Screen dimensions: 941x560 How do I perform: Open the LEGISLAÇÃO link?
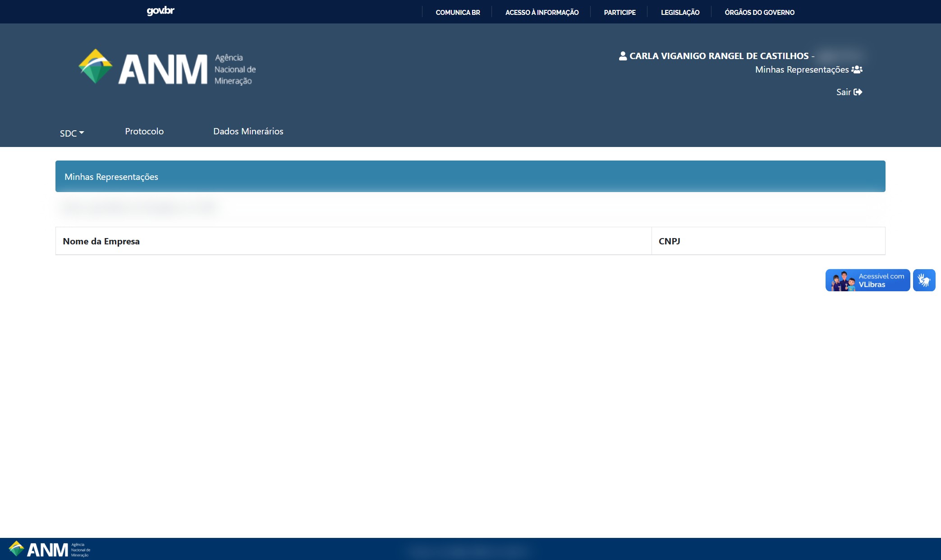(680, 13)
